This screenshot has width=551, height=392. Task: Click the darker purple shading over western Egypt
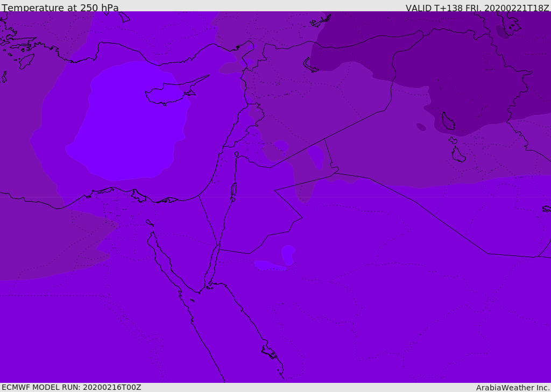(48, 242)
